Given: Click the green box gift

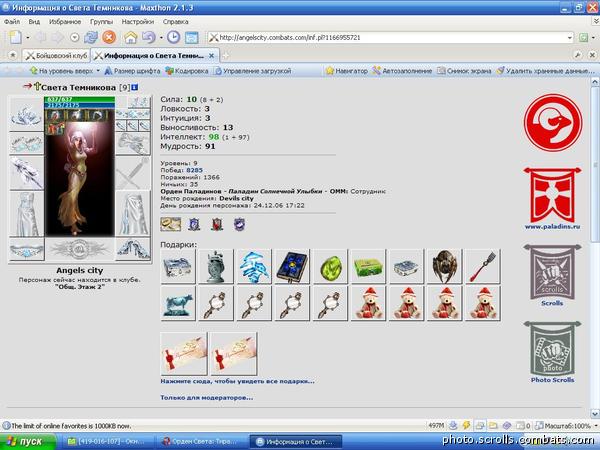Looking at the screenshot, I should [x=368, y=266].
